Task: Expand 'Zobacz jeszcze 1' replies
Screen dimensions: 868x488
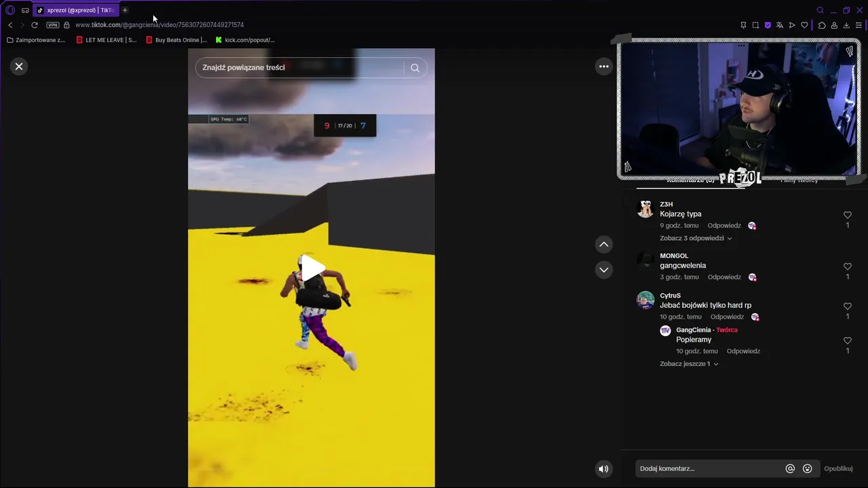Action: click(x=689, y=364)
